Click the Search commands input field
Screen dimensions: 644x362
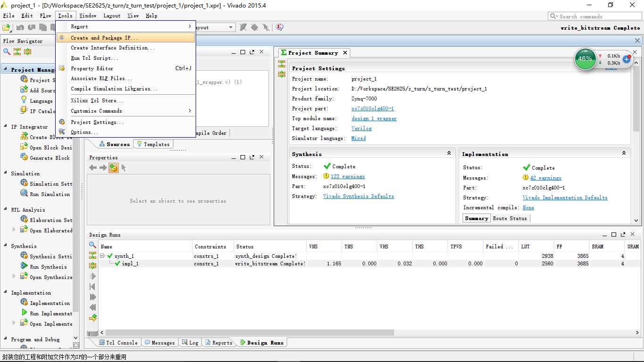(x=594, y=16)
